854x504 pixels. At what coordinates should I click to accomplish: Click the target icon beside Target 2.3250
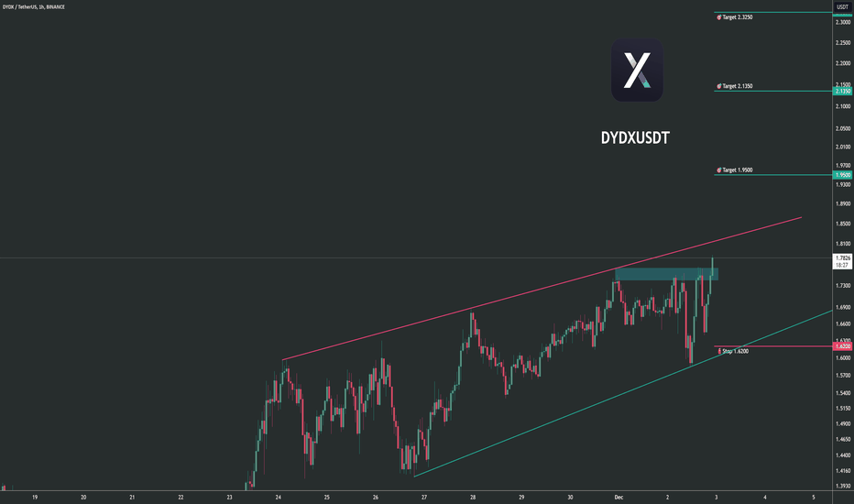pos(719,17)
